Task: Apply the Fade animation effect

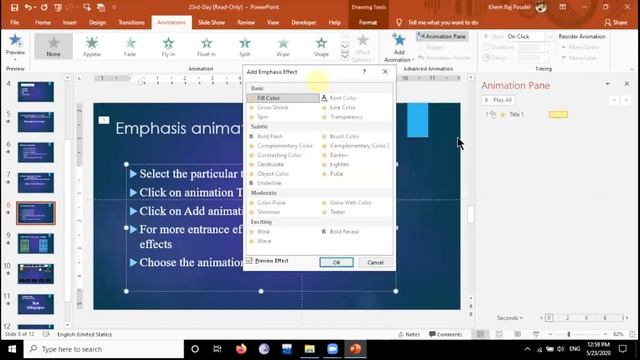Action: [130, 46]
